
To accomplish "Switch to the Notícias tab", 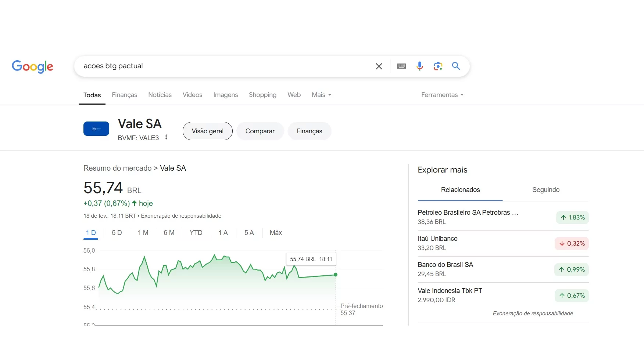I will point(160,95).
